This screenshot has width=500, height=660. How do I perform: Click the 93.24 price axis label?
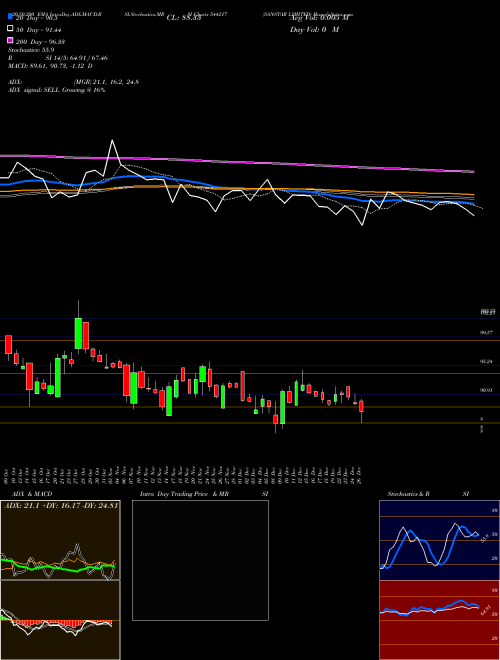click(x=487, y=361)
